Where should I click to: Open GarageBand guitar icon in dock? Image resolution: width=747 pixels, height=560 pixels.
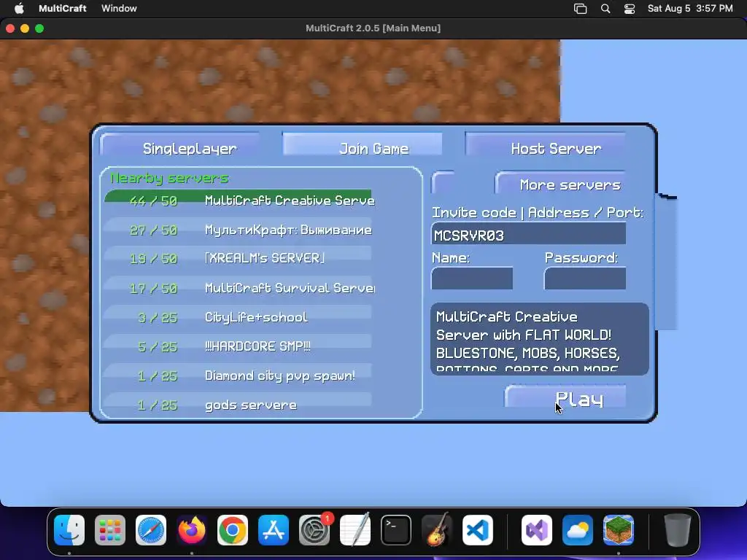coord(437,530)
